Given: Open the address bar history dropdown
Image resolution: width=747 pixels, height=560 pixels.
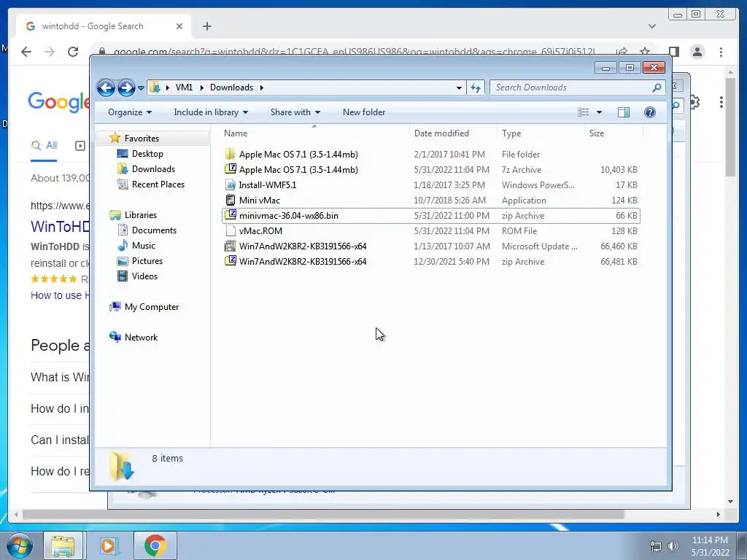Looking at the screenshot, I should point(459,87).
